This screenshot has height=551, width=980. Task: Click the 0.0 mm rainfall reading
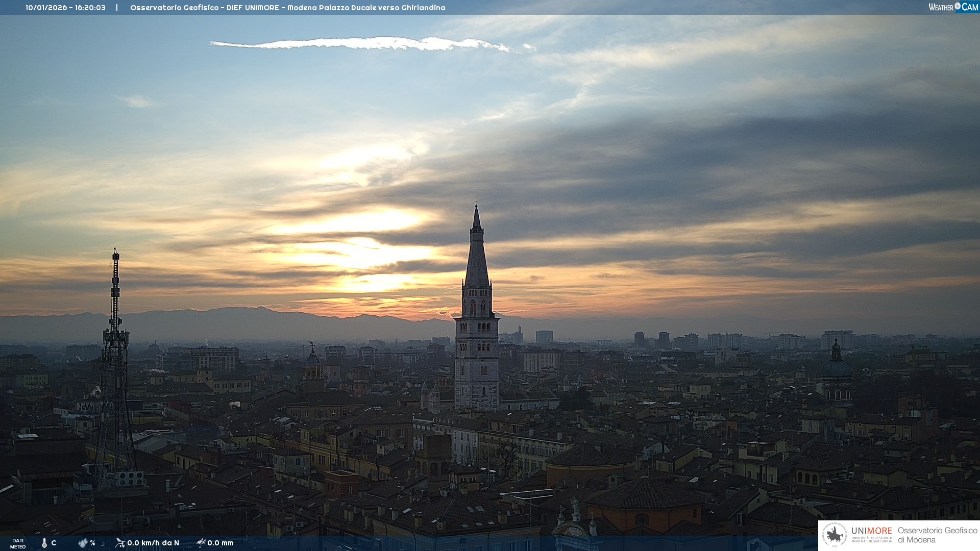[x=220, y=543]
